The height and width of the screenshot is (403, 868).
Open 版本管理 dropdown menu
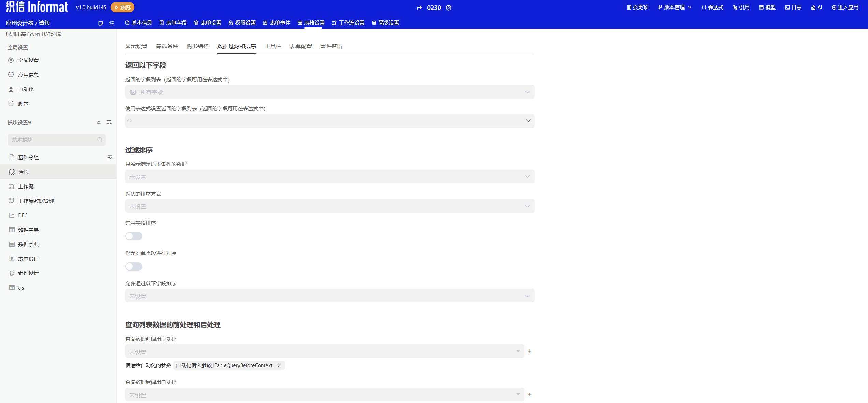click(674, 8)
